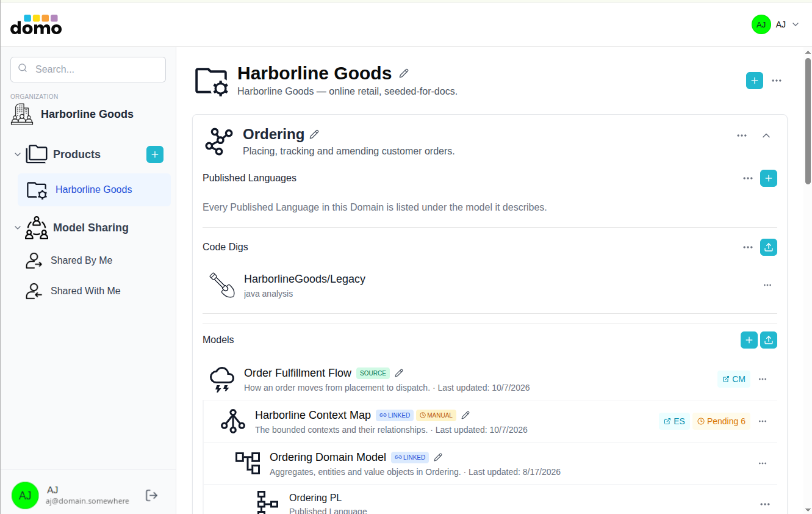Upload a Code Dig

(769, 247)
